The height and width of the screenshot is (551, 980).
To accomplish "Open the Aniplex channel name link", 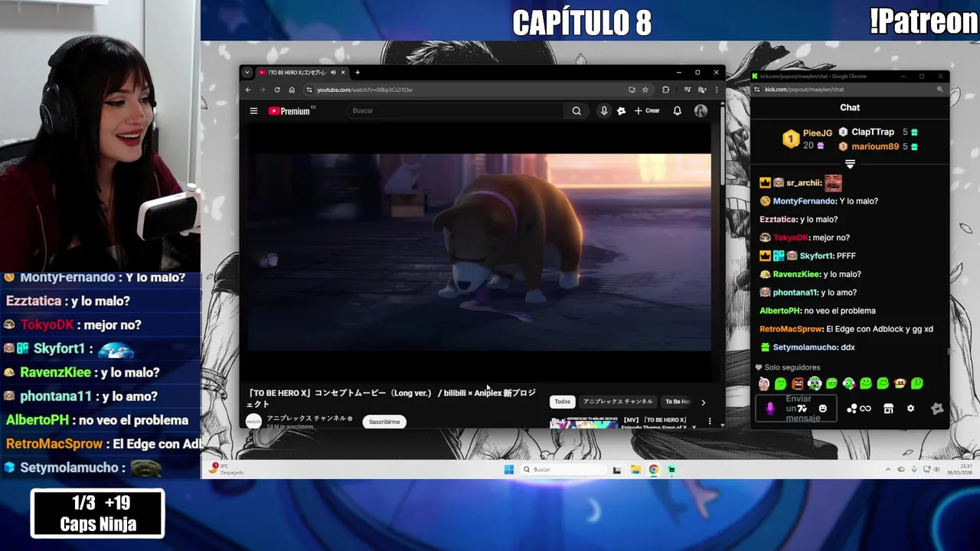I will [x=306, y=419].
